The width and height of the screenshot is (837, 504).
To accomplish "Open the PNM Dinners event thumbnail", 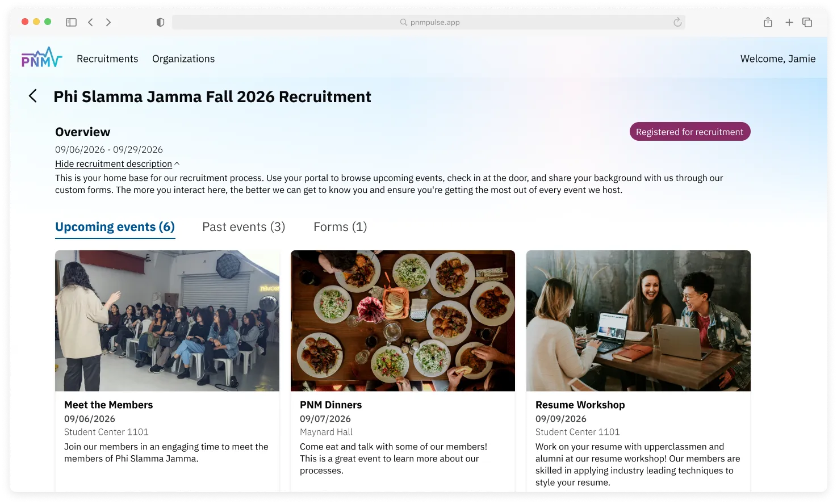I will (403, 320).
